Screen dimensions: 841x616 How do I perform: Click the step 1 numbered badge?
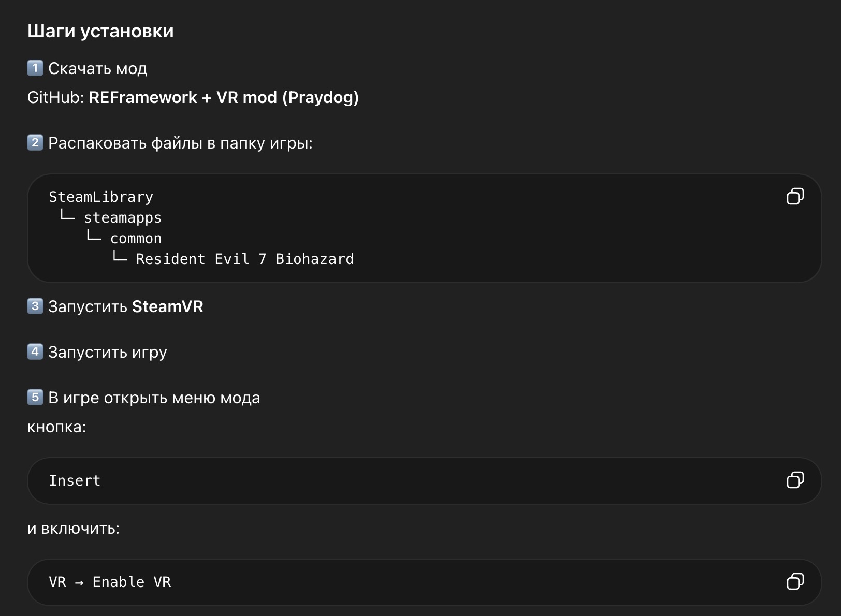pos(34,68)
